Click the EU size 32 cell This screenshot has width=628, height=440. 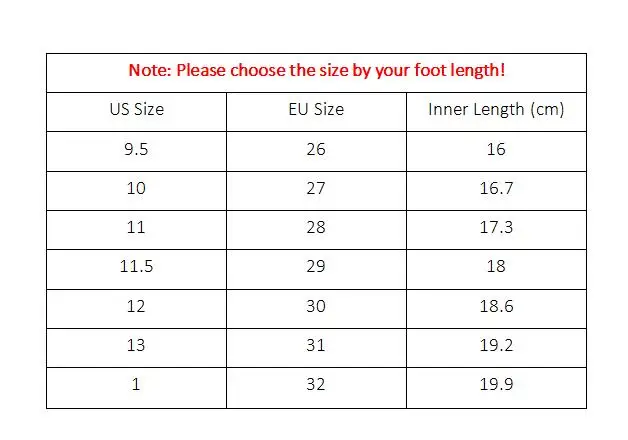315,385
